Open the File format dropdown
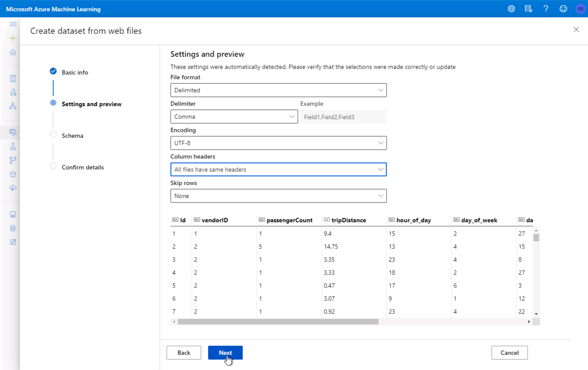 (278, 90)
